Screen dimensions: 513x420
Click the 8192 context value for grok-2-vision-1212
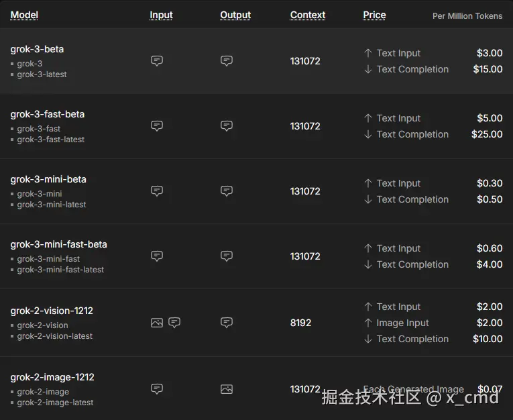pyautogui.click(x=300, y=323)
